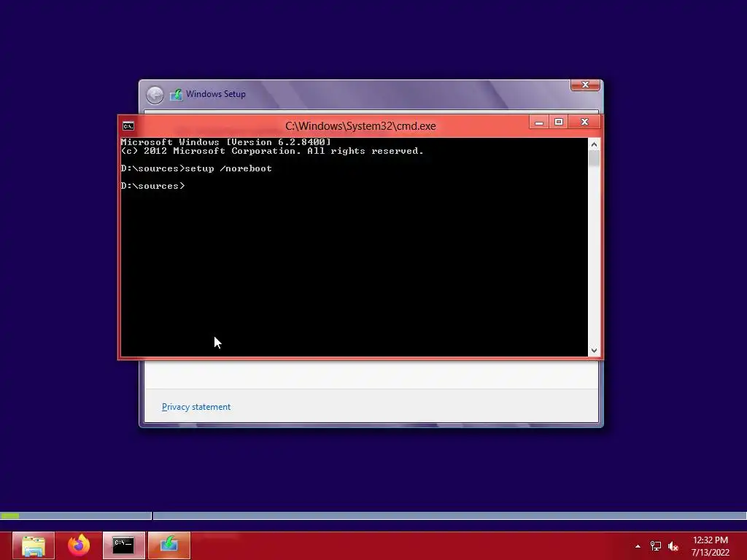Open cmd.exe system menu icon
The width and height of the screenshot is (747, 560).
(x=128, y=125)
